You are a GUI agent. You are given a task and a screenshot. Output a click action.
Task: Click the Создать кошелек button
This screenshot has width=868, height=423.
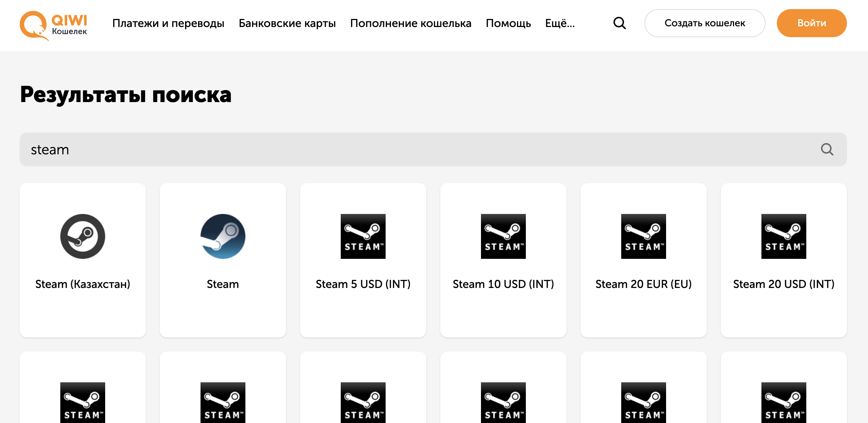click(705, 23)
